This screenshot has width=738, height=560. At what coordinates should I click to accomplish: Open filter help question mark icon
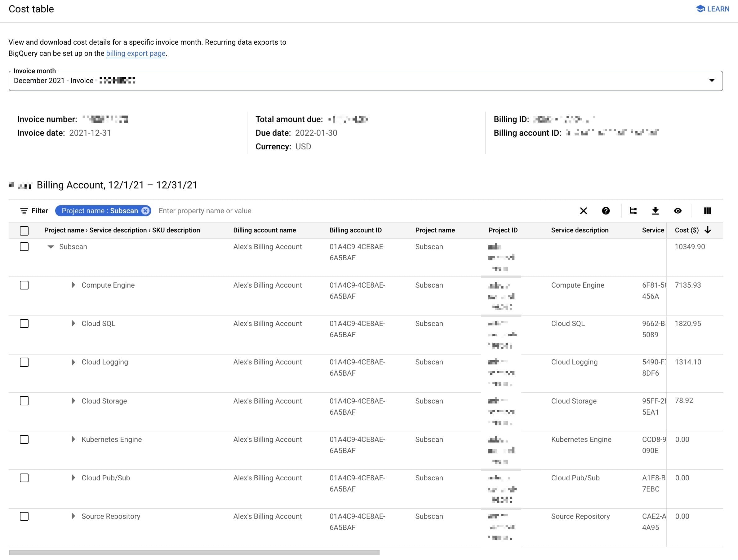pos(606,211)
